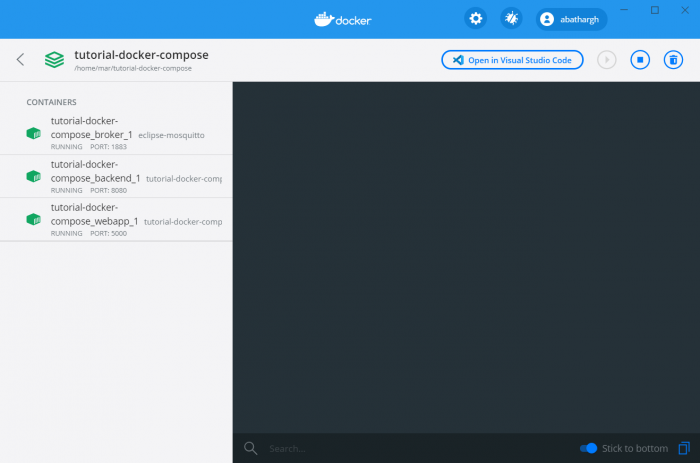
Task: Click the back arrow to containers list
Action: 20,60
